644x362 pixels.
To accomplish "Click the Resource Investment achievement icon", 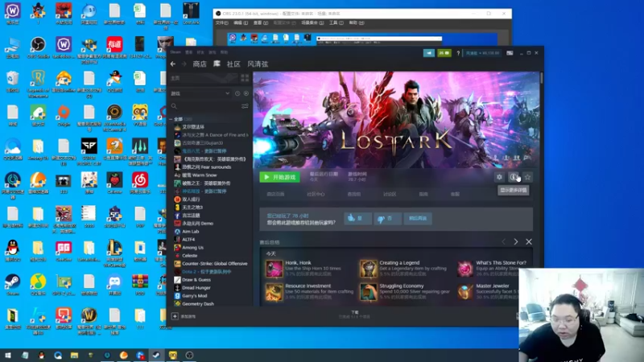I will (x=274, y=292).
